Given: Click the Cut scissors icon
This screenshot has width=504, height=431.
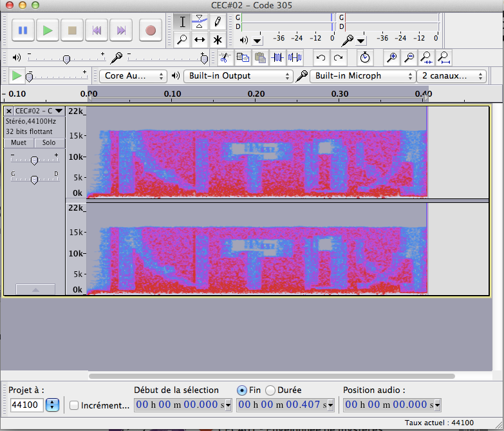Looking at the screenshot, I should pos(225,58).
